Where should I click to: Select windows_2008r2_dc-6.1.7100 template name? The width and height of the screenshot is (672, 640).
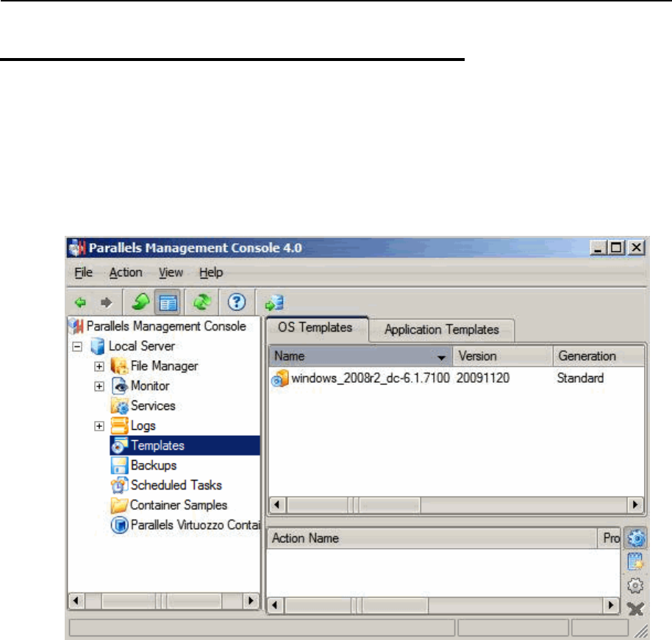(x=371, y=378)
